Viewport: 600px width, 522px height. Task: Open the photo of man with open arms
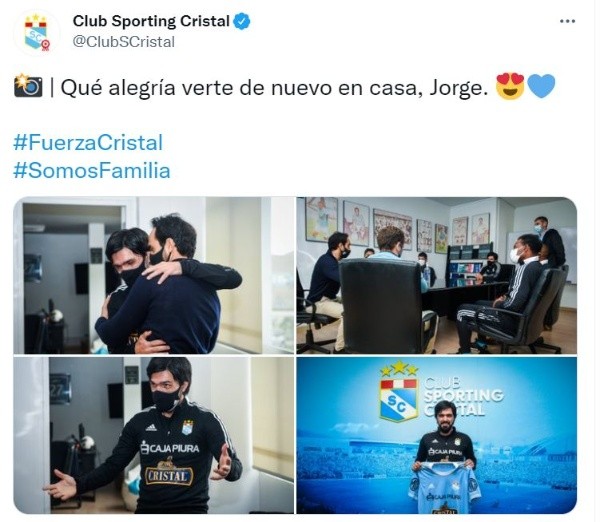(x=153, y=435)
